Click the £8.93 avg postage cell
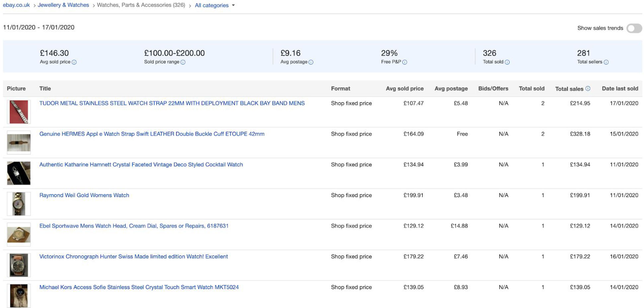 461,287
